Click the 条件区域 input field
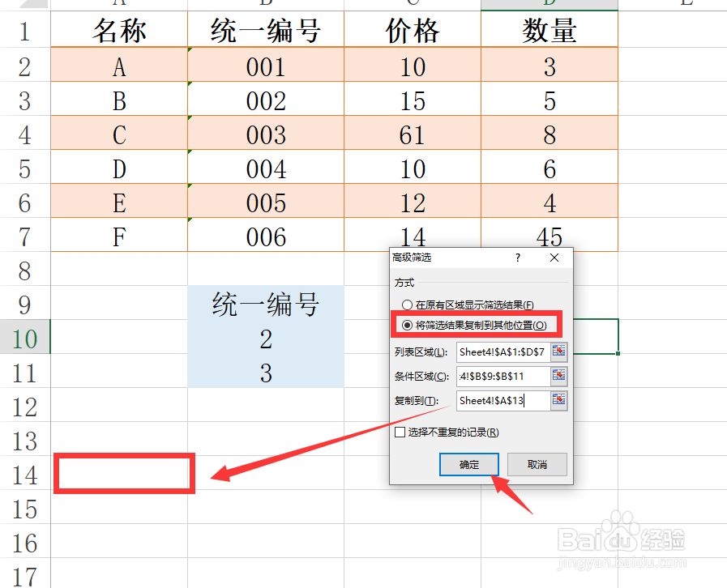Screen dimensions: 727x588 503,377
